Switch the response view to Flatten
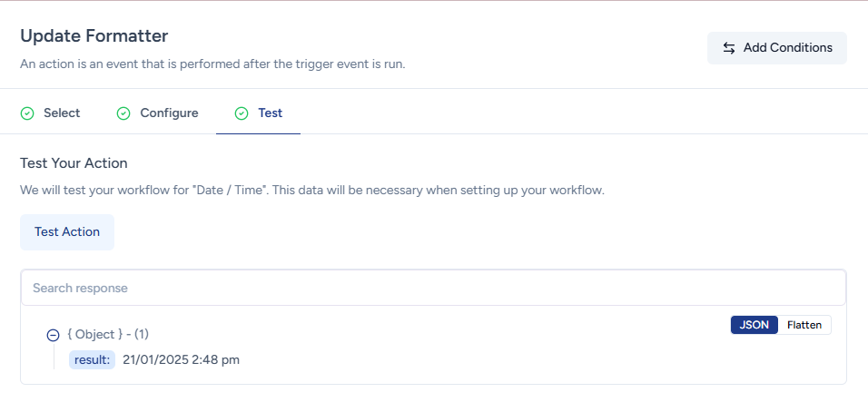The image size is (868, 412). click(804, 325)
